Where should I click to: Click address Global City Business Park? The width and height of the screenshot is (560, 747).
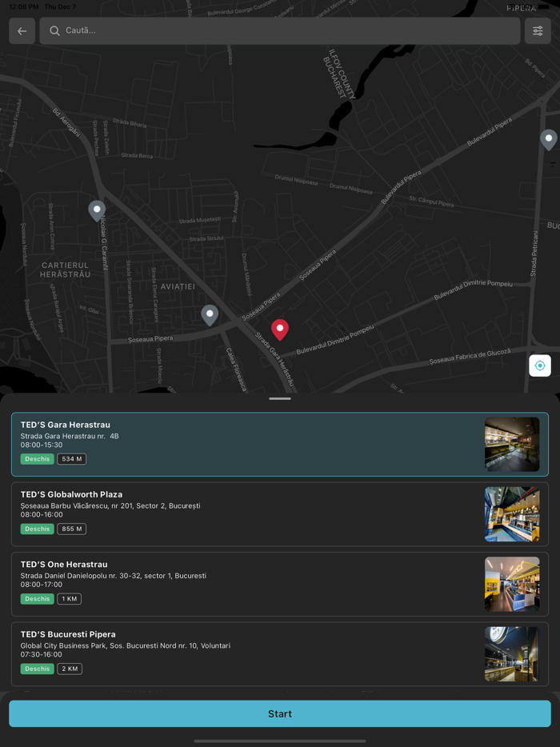(126, 645)
